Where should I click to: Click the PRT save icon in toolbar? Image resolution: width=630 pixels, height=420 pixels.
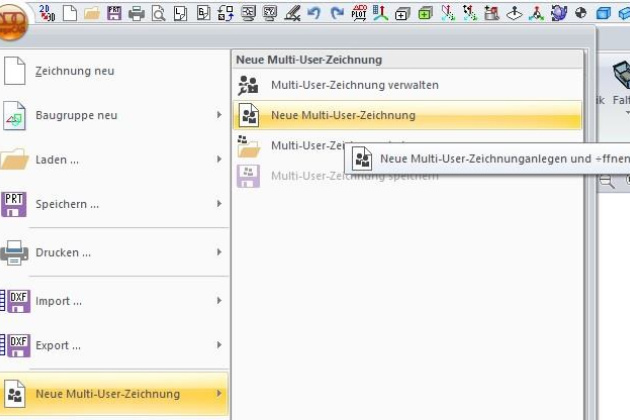(x=114, y=13)
